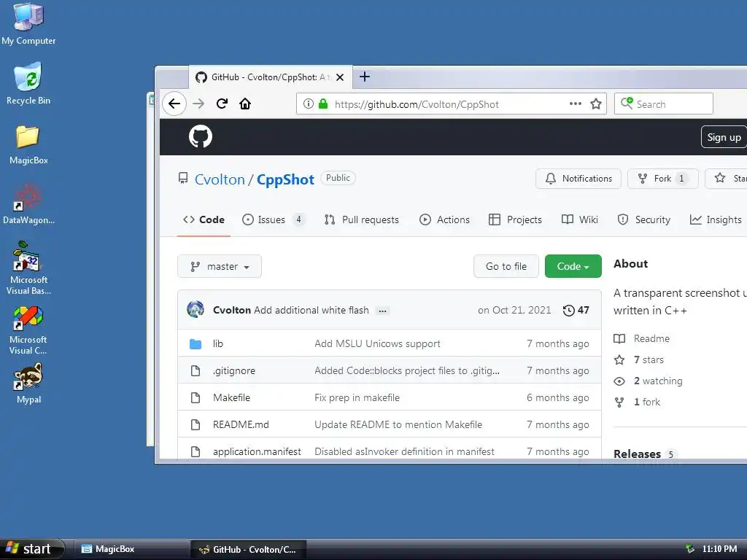Click the application.manifest file icon
This screenshot has height=560, width=747.
click(196, 451)
